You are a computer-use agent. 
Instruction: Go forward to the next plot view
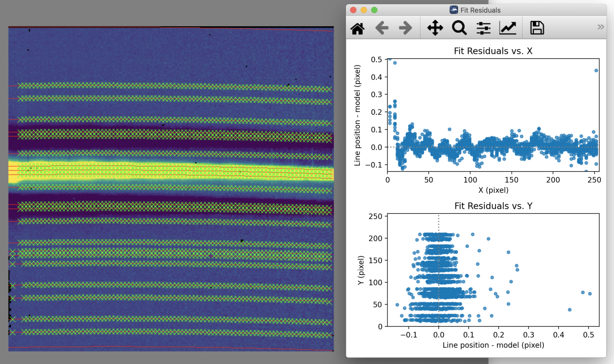(405, 28)
